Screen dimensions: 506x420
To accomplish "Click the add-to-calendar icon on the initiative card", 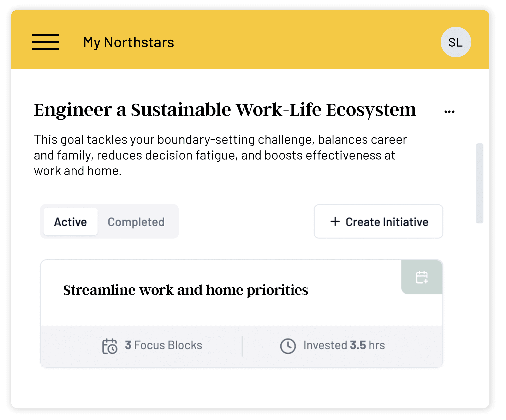I will 422,277.
